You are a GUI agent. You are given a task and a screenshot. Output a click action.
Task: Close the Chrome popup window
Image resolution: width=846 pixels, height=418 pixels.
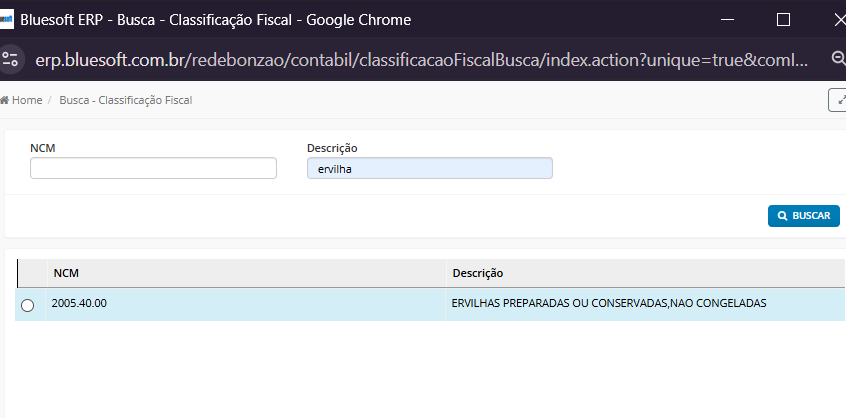coord(836,20)
